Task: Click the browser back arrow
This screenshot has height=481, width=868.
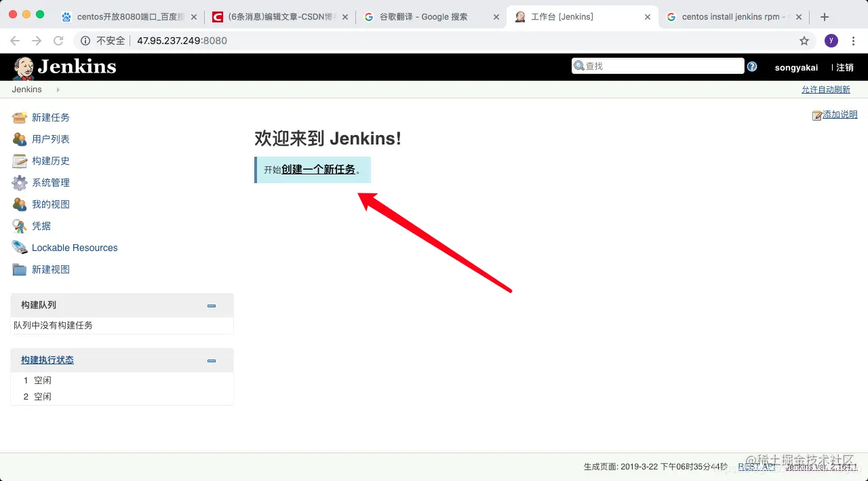Action: coord(15,41)
